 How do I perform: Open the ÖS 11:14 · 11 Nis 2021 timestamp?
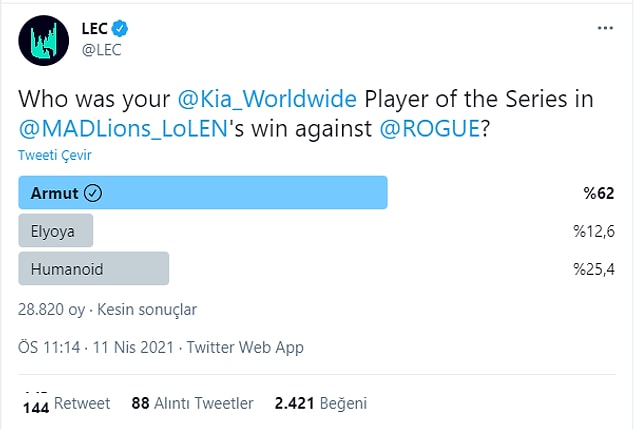coord(96,348)
